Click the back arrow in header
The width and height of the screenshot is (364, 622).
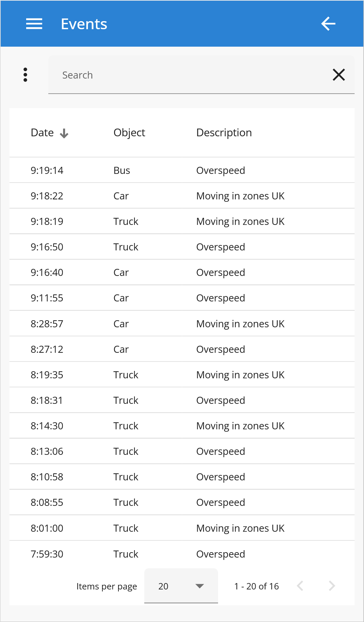pos(328,24)
